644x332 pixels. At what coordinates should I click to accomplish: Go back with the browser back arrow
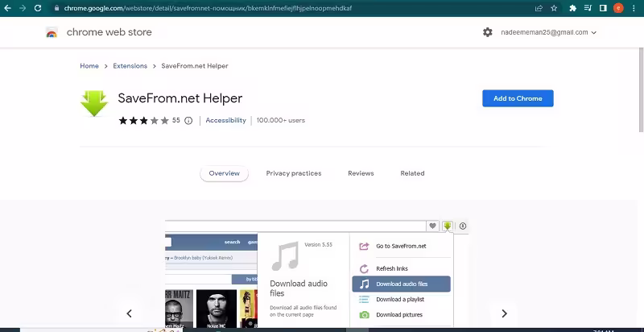[7, 8]
